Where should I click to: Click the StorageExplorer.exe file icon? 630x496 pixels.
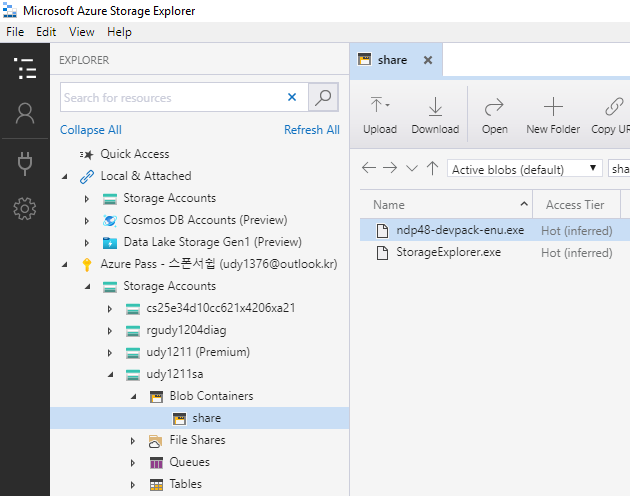(x=382, y=253)
